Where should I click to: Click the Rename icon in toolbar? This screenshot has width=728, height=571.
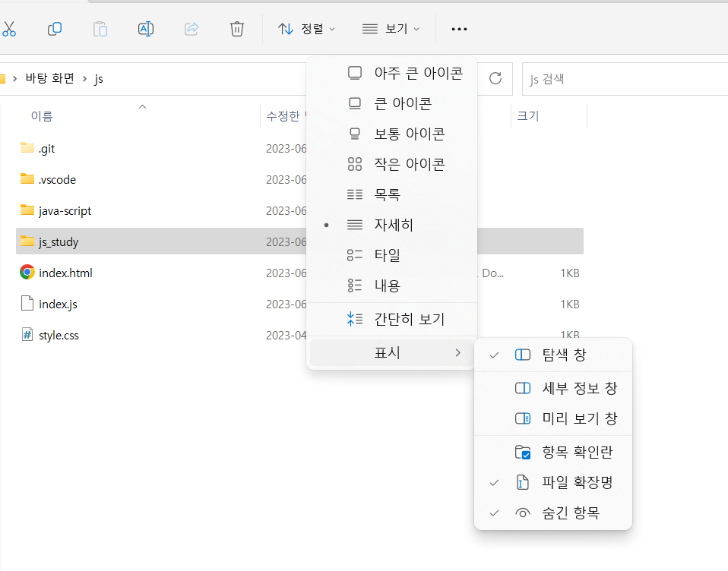point(146,29)
